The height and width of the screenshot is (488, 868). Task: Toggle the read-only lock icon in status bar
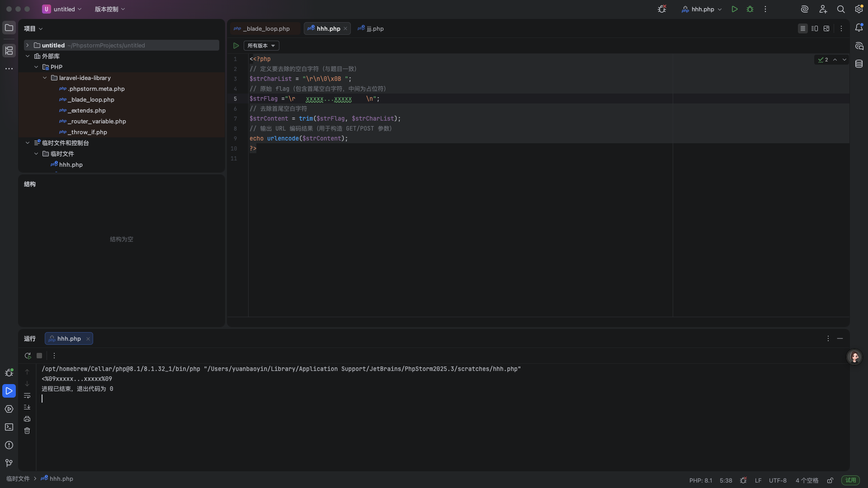[830, 480]
